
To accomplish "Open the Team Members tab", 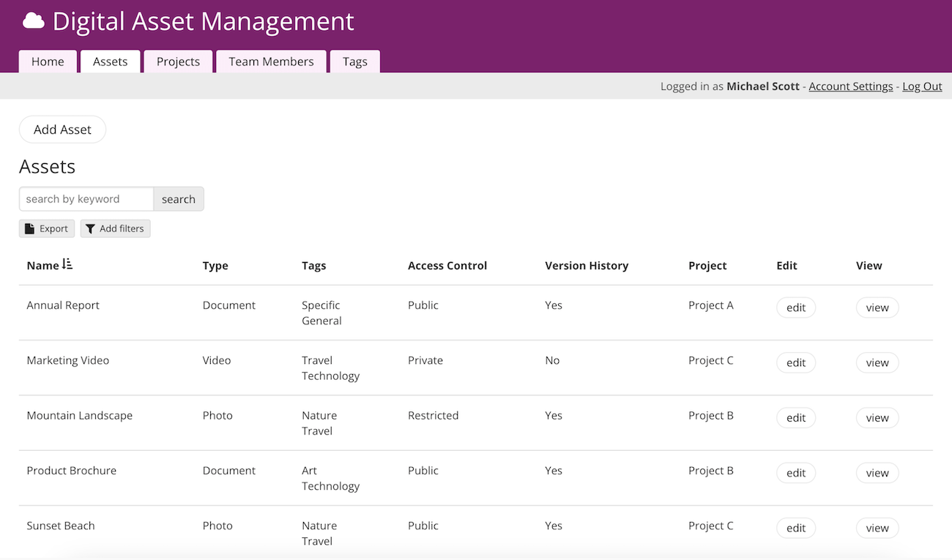I will (271, 61).
